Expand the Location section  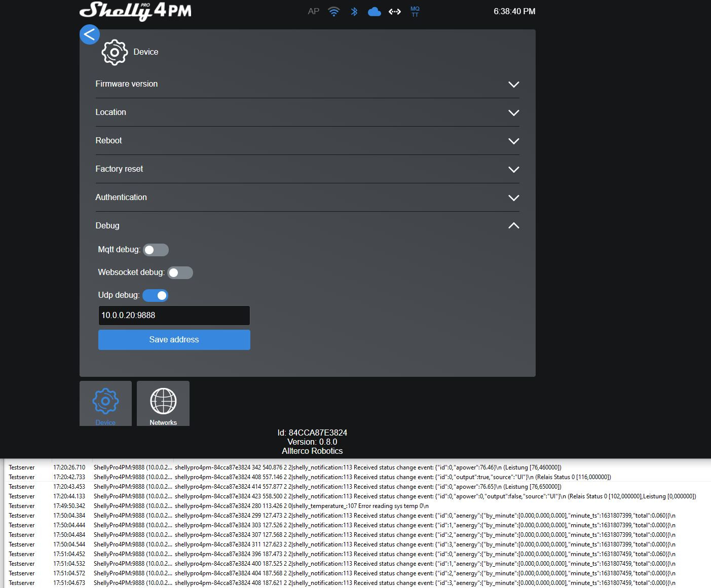(307, 112)
